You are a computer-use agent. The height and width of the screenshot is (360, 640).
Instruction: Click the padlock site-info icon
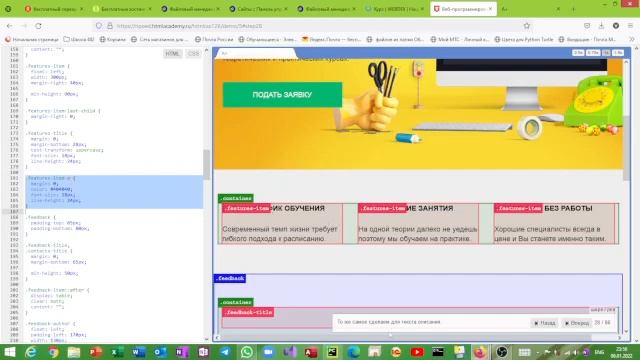pyautogui.click(x=109, y=26)
